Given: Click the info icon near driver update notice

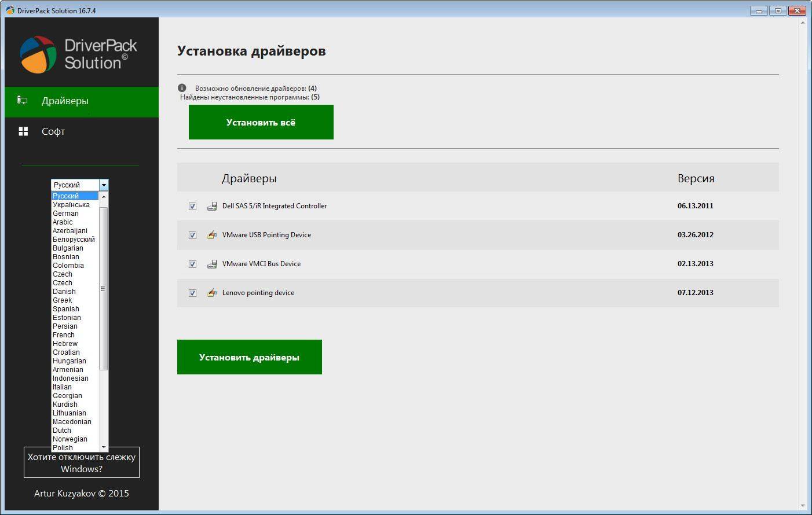Looking at the screenshot, I should [x=182, y=88].
